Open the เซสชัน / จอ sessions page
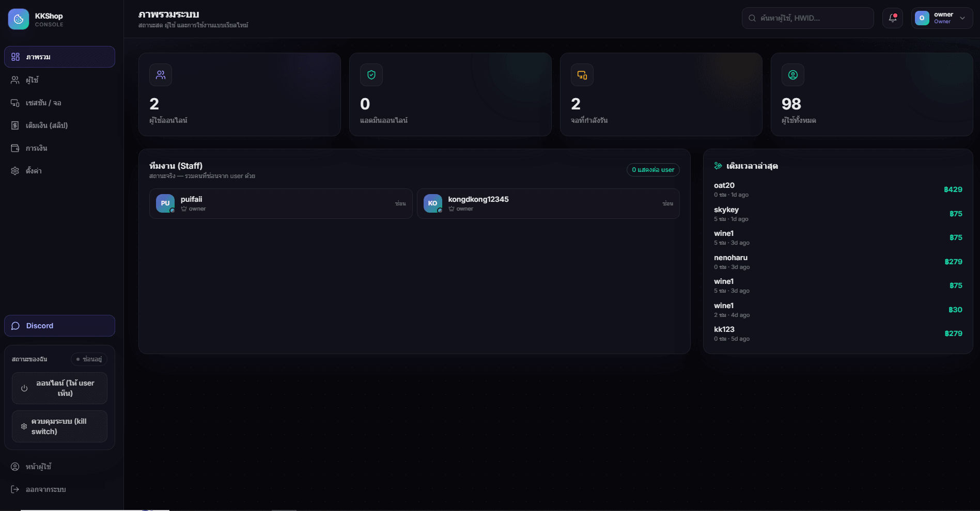This screenshot has height=511, width=980. click(x=59, y=103)
